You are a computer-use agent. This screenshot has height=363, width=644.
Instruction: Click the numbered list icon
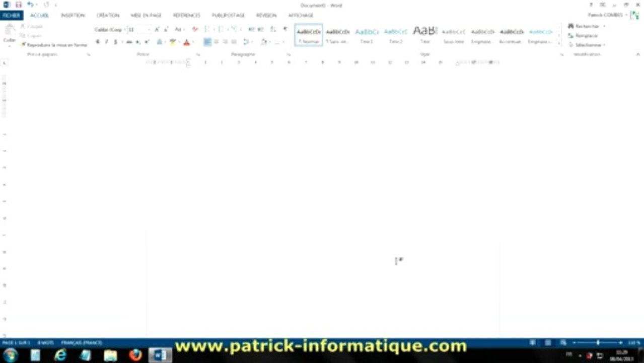pyautogui.click(x=221, y=30)
